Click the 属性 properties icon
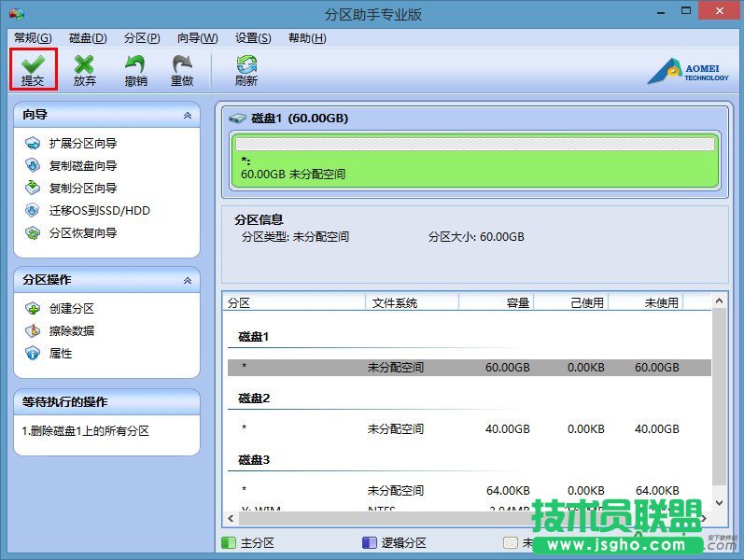 [33, 353]
